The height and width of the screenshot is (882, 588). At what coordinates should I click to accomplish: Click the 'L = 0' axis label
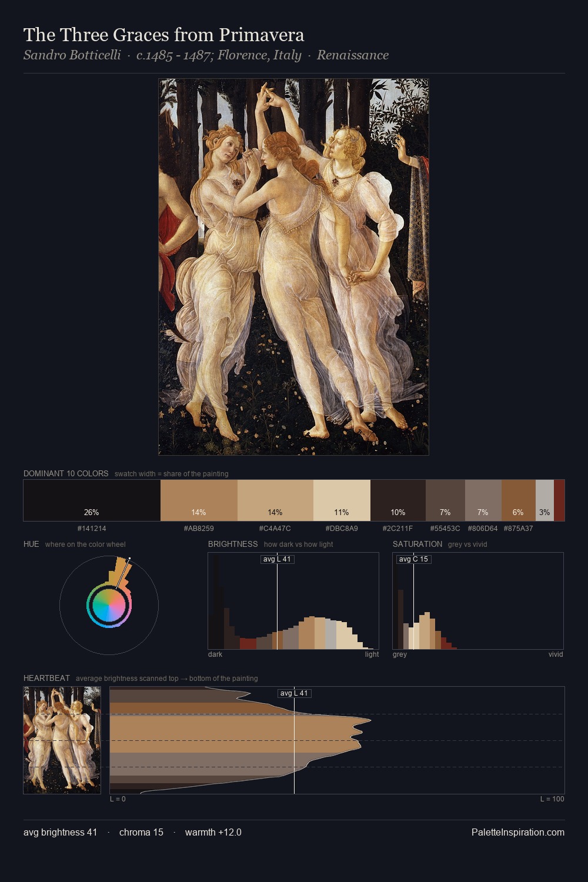coord(118,799)
